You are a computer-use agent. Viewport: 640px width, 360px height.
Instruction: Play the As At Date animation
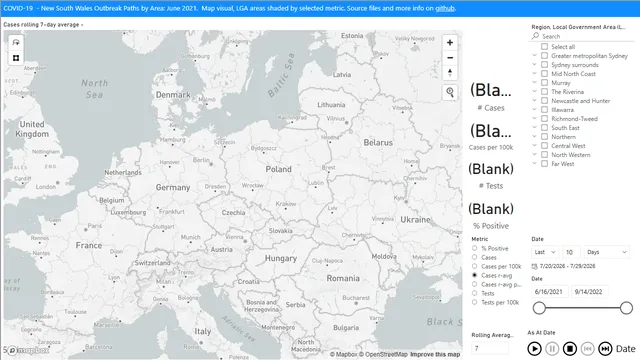click(x=534, y=349)
